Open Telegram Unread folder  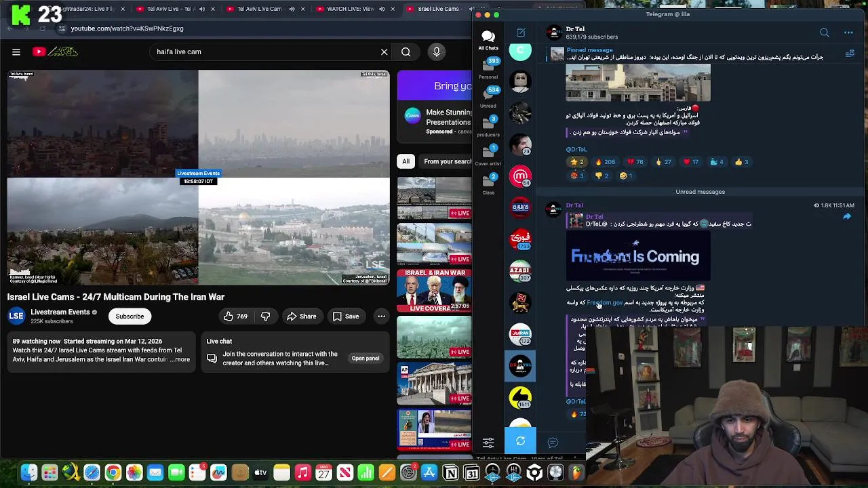[x=488, y=97]
